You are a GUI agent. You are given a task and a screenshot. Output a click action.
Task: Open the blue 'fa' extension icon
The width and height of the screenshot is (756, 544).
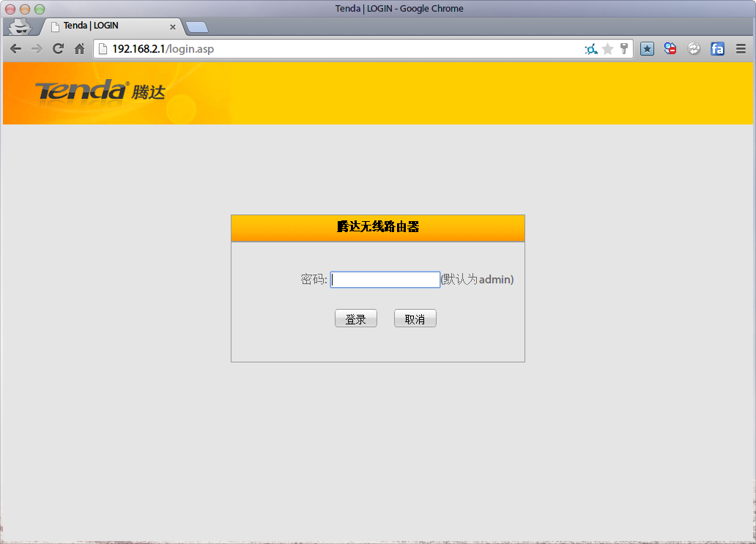(x=717, y=48)
